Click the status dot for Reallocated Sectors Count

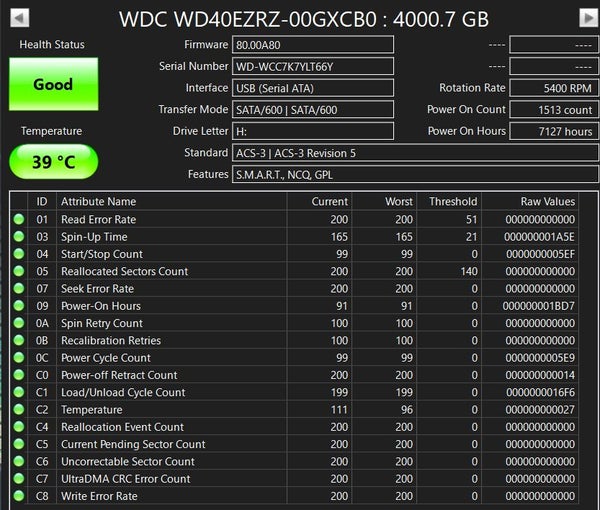[19, 271]
